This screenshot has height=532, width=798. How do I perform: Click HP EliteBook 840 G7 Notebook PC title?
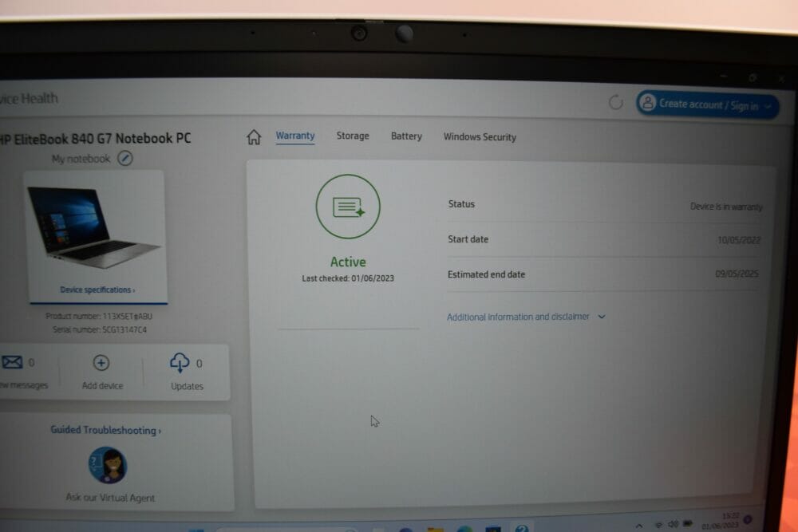[95, 138]
